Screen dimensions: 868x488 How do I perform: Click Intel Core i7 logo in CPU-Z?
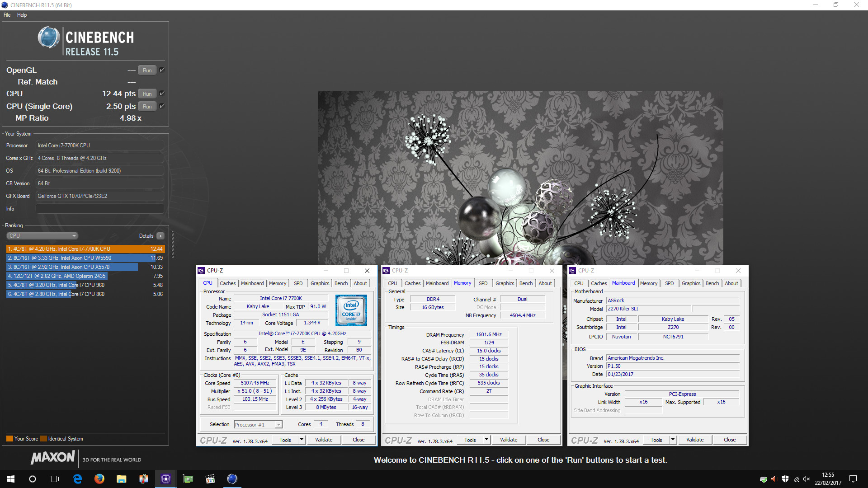tap(351, 310)
